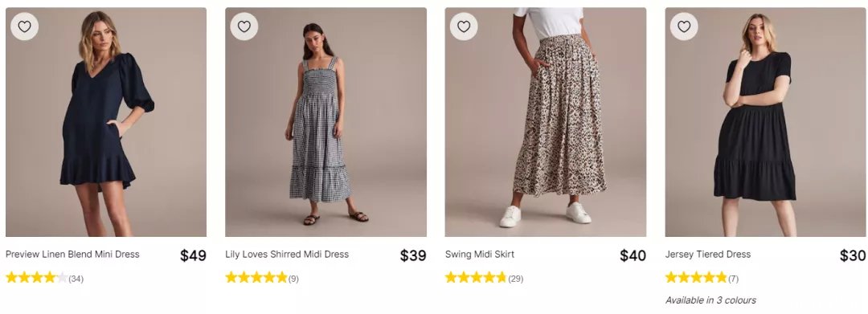
Task: Open Preview Linen Blend Mini Dress link
Action: click(x=72, y=255)
